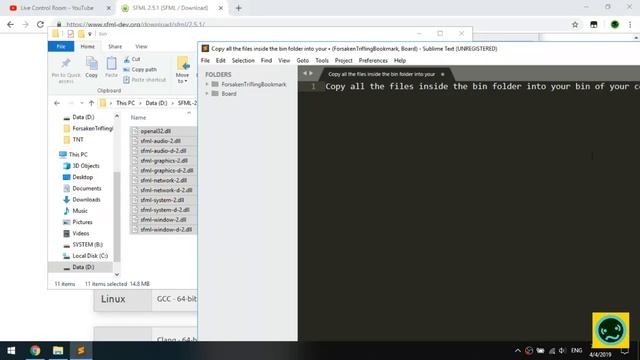Open Sublime Text Preferences menu

pos(373,60)
